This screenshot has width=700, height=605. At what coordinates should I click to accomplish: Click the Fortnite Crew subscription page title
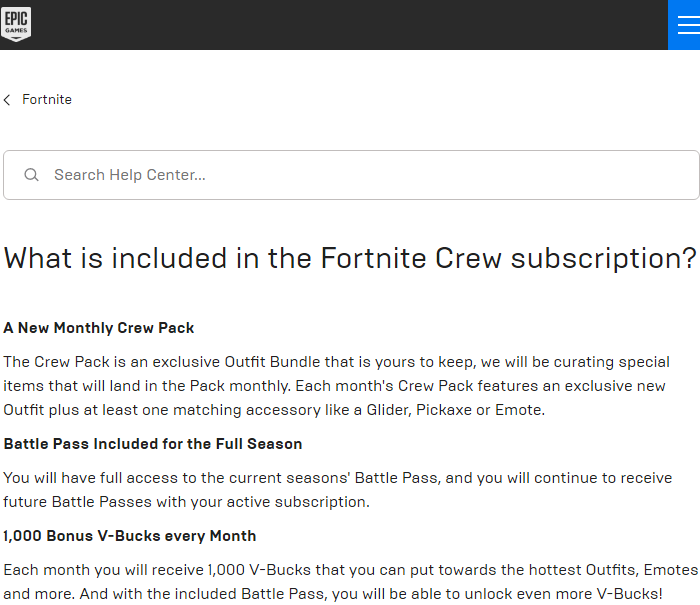349,258
